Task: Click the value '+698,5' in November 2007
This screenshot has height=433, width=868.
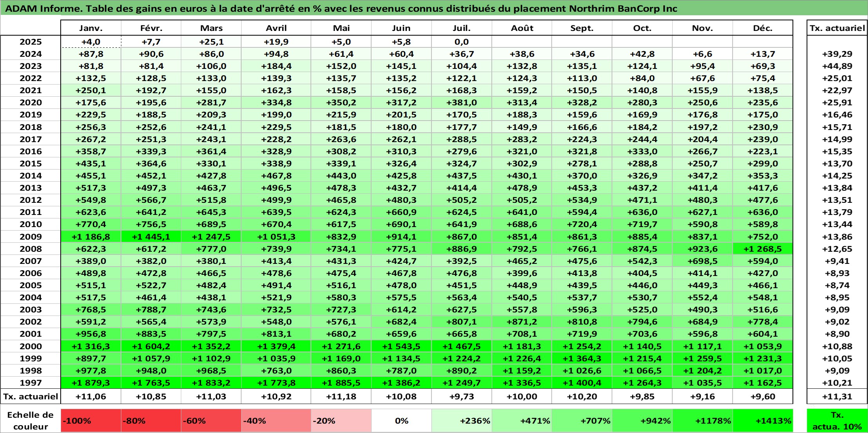Action: coord(702,261)
